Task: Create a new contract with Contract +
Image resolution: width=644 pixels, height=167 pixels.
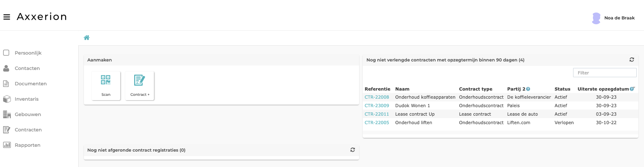Action: (x=140, y=85)
